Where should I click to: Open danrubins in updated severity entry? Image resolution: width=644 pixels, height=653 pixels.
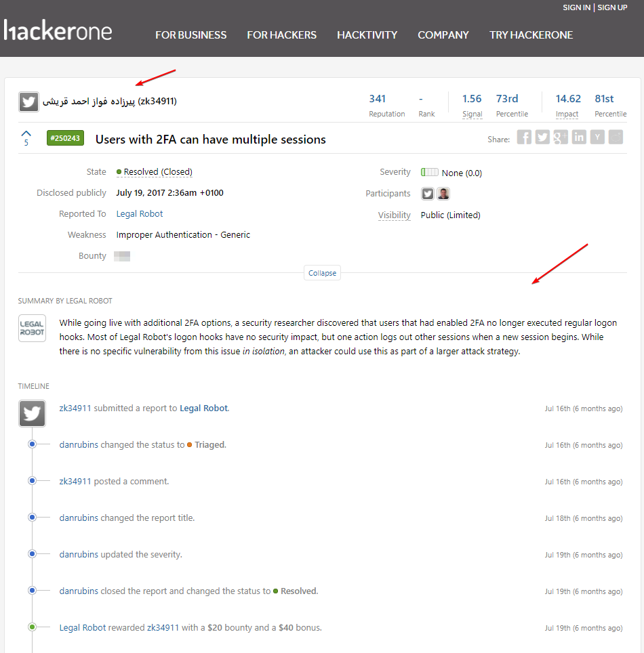[x=79, y=554]
